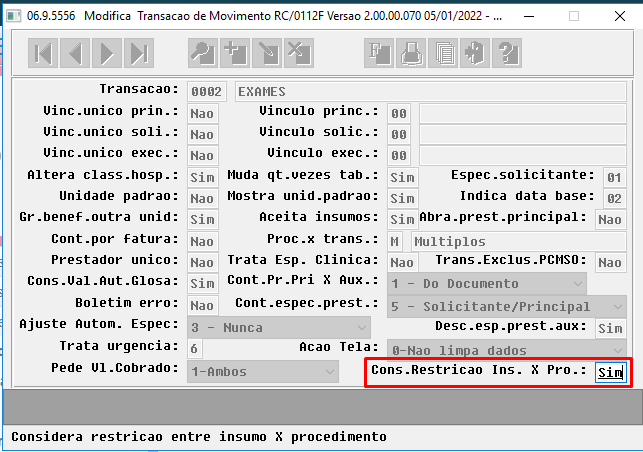Screen dimensions: 643x452
Task: Jump to the last record
Action: [x=139, y=53]
